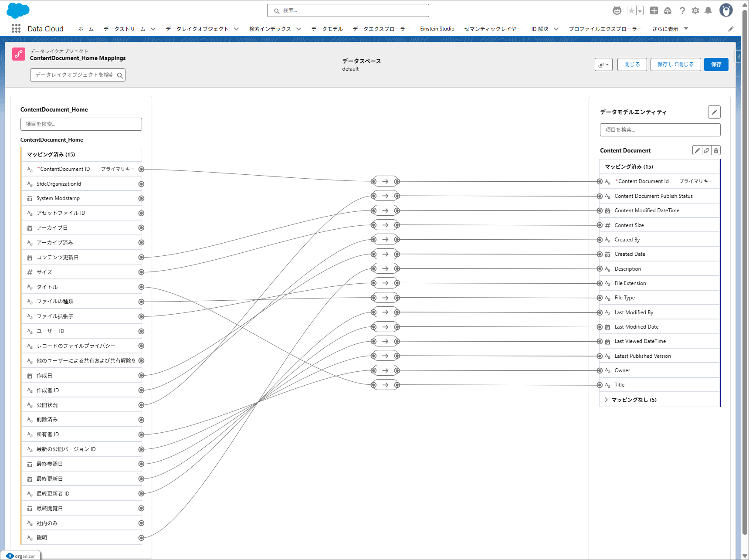
Task: Open the データモデル tab
Action: [x=327, y=29]
